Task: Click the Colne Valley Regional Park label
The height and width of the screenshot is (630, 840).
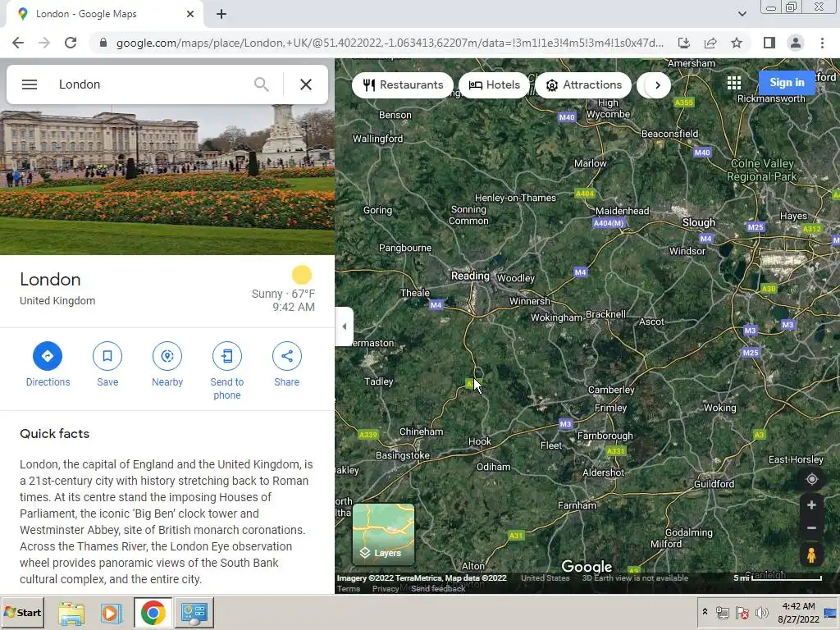Action: click(762, 170)
